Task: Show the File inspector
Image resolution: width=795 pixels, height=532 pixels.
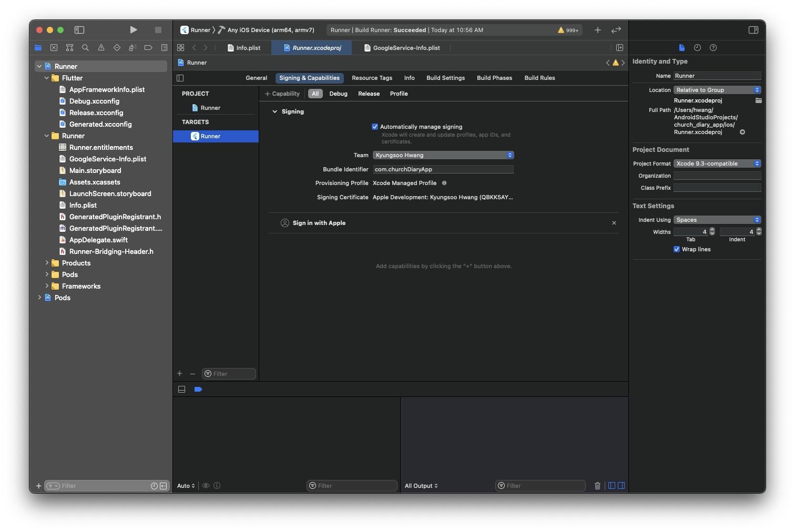Action: point(682,48)
